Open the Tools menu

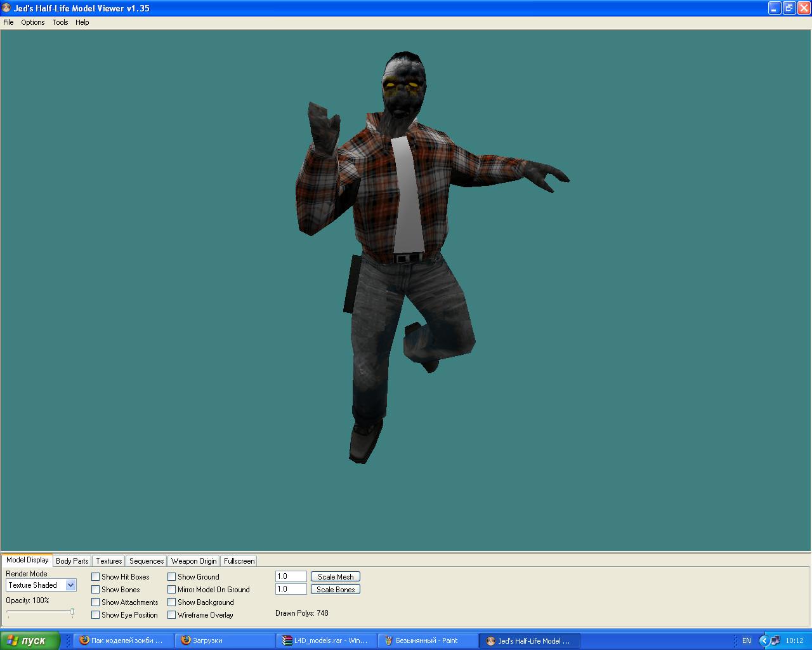[x=60, y=22]
